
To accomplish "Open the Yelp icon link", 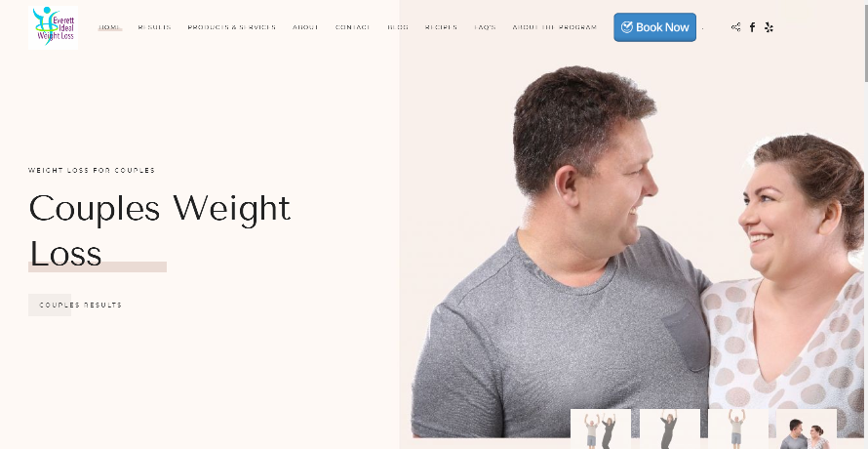I will pyautogui.click(x=769, y=27).
